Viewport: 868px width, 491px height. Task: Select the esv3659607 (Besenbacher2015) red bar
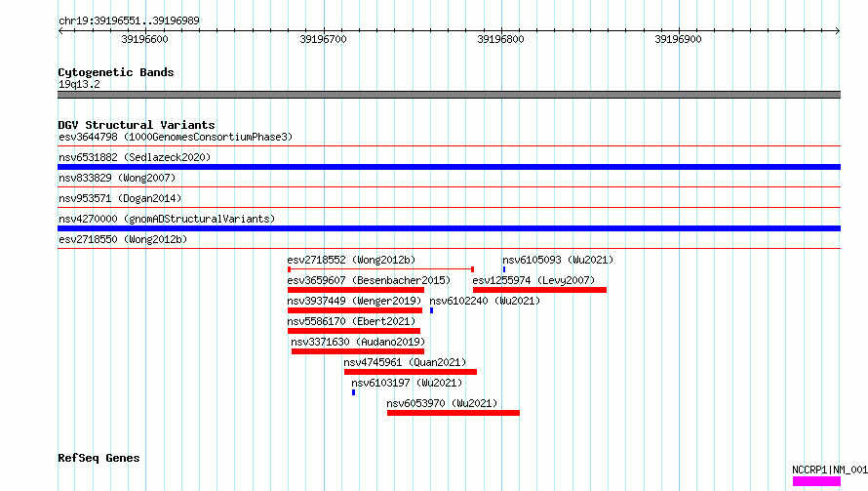(x=356, y=290)
